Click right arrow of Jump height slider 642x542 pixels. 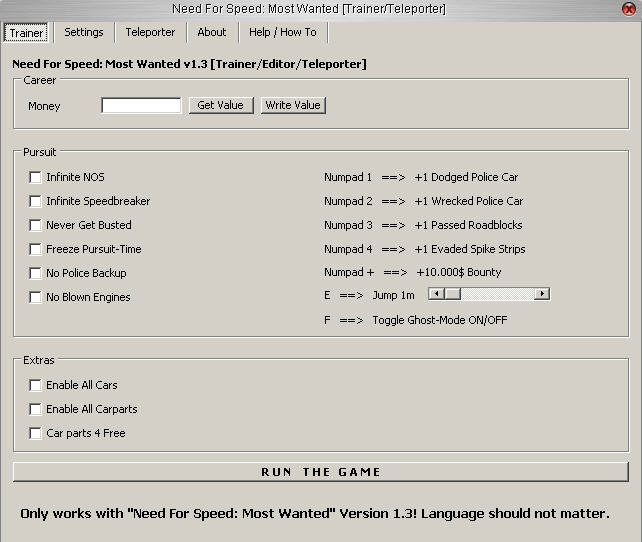pyautogui.click(x=542, y=294)
